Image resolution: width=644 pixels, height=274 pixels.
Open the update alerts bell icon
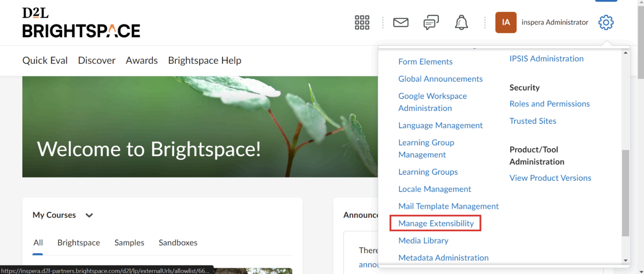[461, 22]
